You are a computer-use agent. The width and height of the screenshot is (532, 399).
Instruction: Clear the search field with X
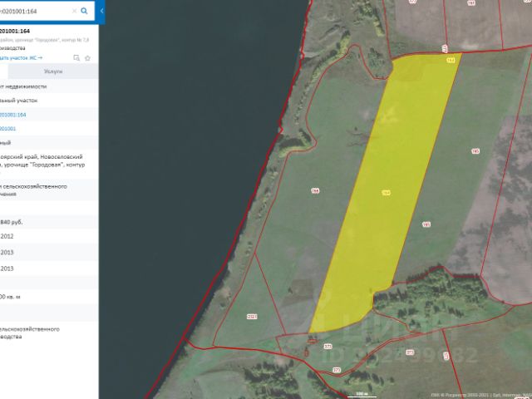click(x=73, y=12)
